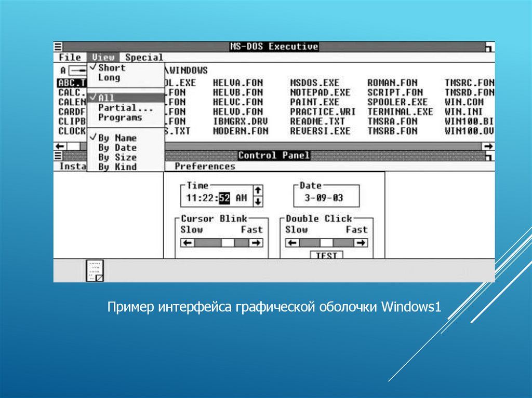Sort files By Name
Viewport: 532px width, 398px height.
[126, 138]
